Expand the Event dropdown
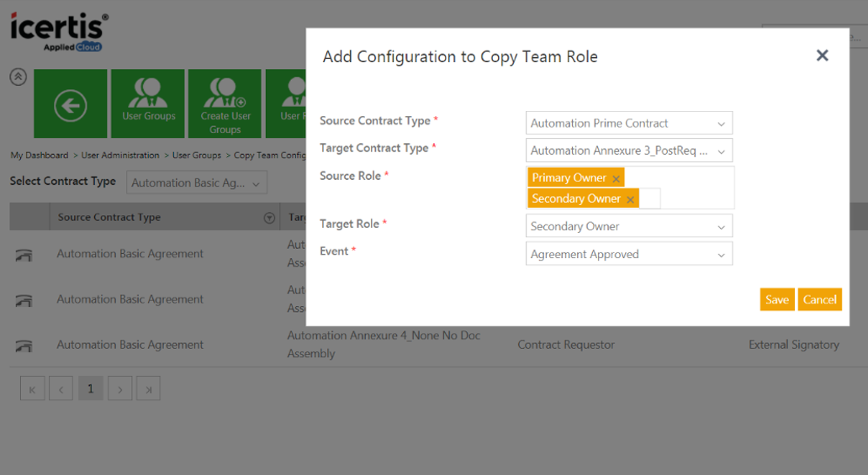The height and width of the screenshot is (475, 868). 629,255
